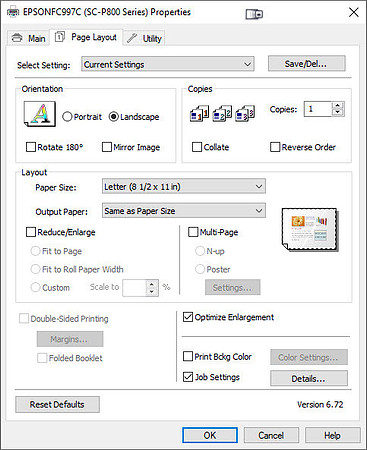Click the Version 6.72 text
367x450 pixels.
pos(320,404)
